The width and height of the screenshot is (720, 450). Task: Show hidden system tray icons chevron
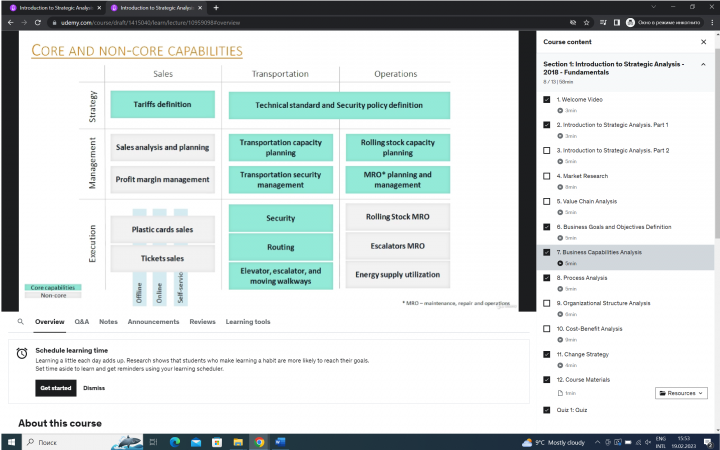tap(597, 442)
